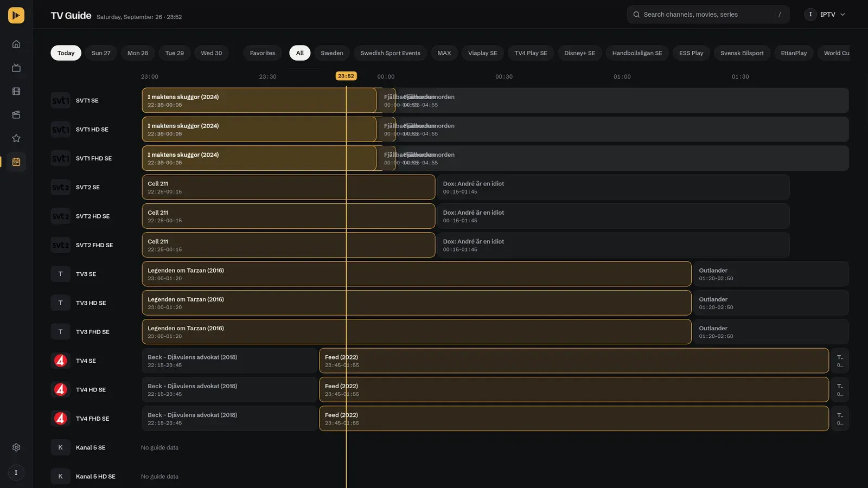Open Feed (2022) on TV4 FHD SE
This screenshot has height=488, width=868.
click(574, 419)
